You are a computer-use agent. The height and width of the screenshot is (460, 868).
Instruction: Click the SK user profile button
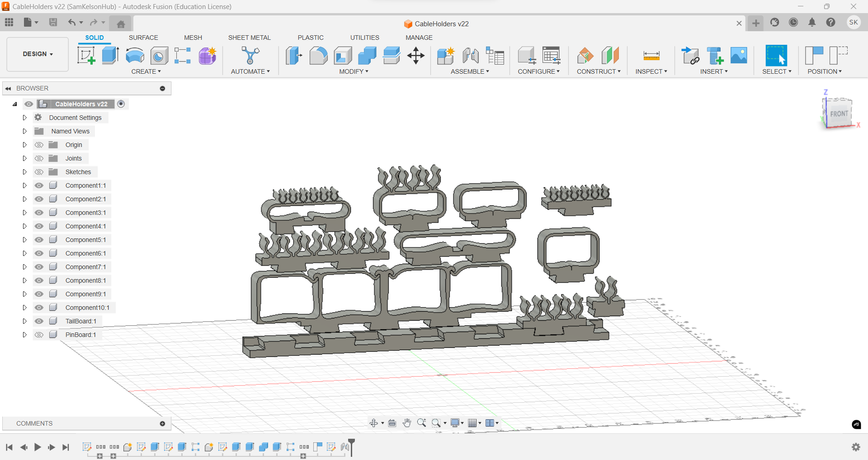click(x=854, y=22)
